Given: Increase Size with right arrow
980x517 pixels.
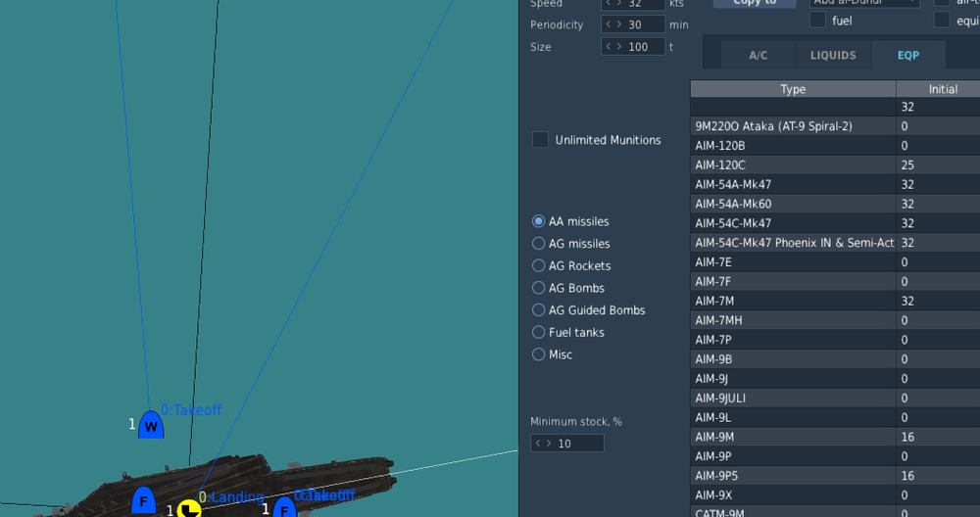Looking at the screenshot, I should tap(618, 47).
